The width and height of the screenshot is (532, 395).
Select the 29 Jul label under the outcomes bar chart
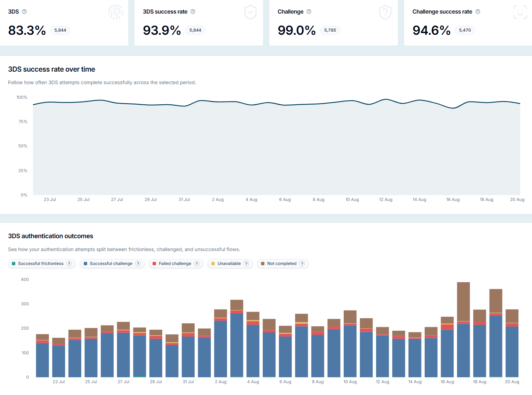(156, 382)
